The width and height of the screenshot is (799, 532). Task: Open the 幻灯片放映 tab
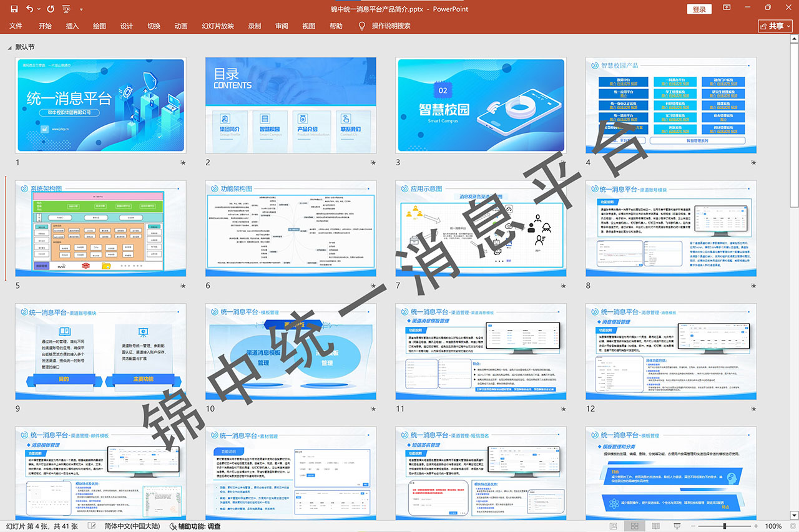[218, 26]
